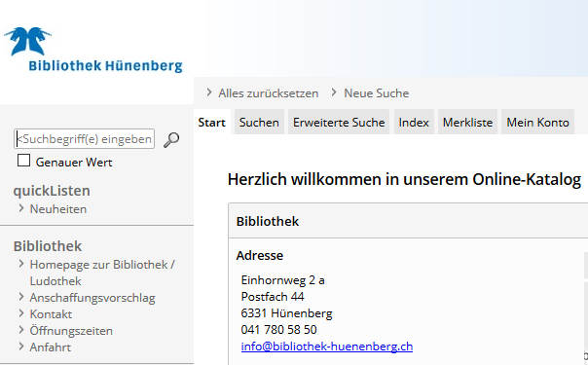Open Homepage zur Bibliothek / Ludothek link
Viewport: 588px width, 365px height.
[102, 273]
